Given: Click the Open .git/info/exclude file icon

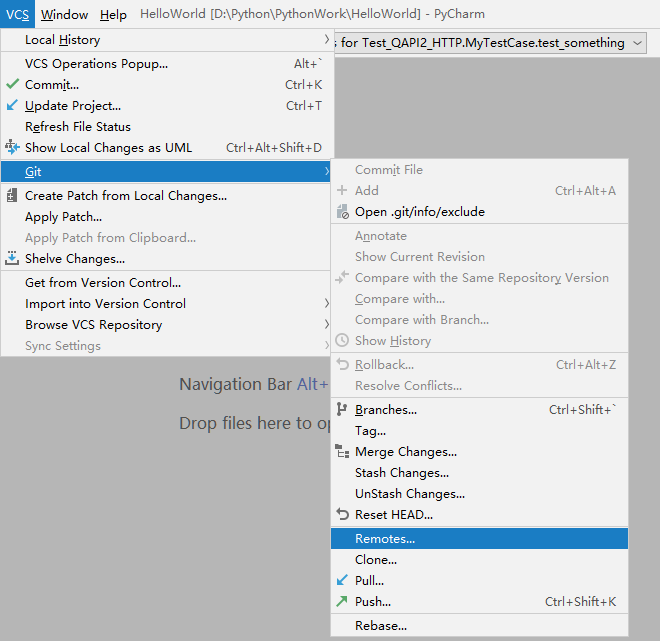Looking at the screenshot, I should (x=343, y=212).
